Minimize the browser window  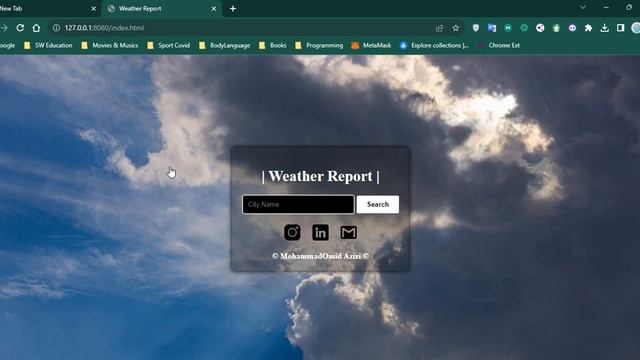pos(606,7)
